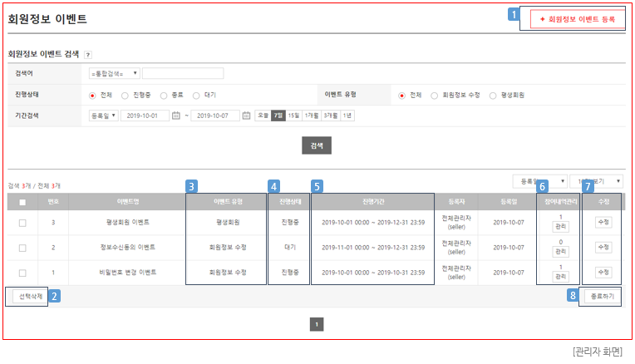
Task: Click 수정 for 비밀번호 변경 이벤트 row
Action: point(603,272)
